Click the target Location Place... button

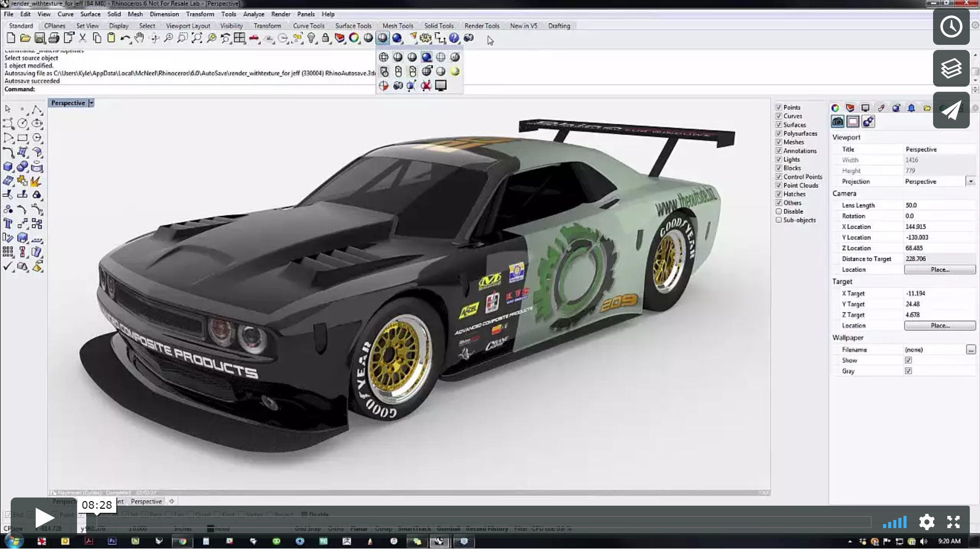[x=940, y=326]
